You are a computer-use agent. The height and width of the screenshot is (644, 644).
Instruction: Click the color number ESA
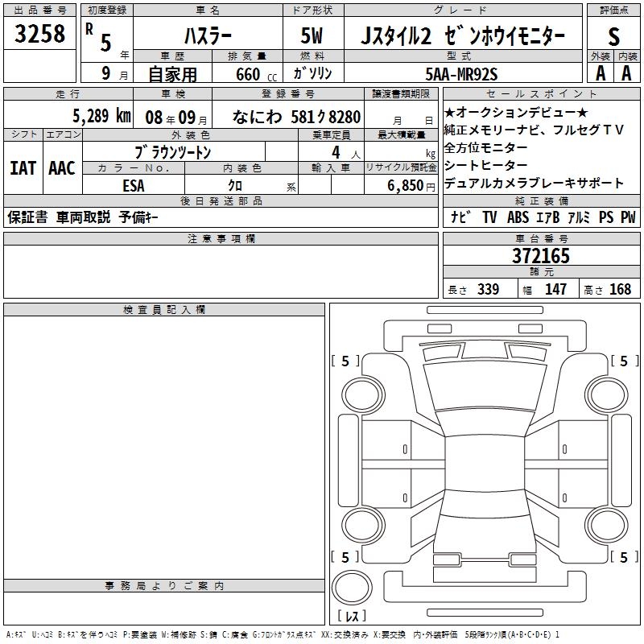click(134, 186)
